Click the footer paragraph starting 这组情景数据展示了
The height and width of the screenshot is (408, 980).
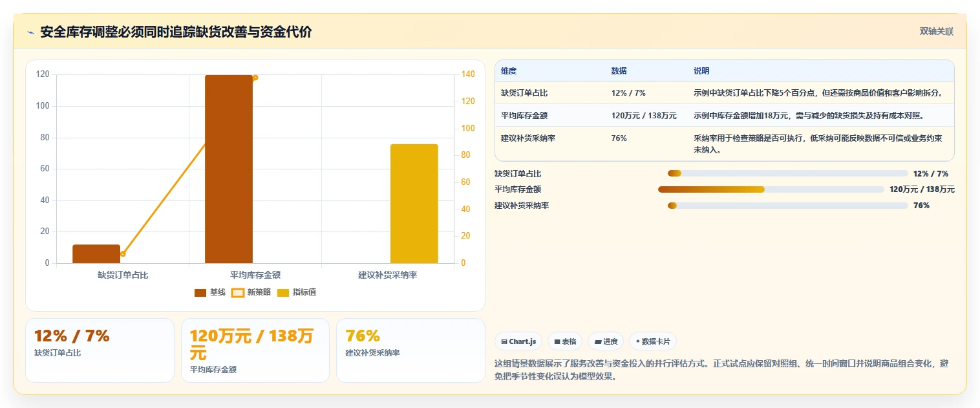[x=721, y=370]
